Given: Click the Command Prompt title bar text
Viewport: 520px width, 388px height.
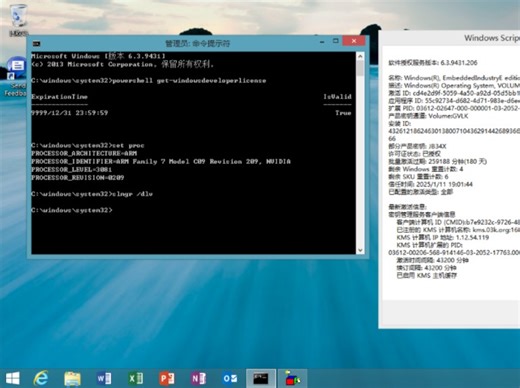Looking at the screenshot, I should [198, 43].
